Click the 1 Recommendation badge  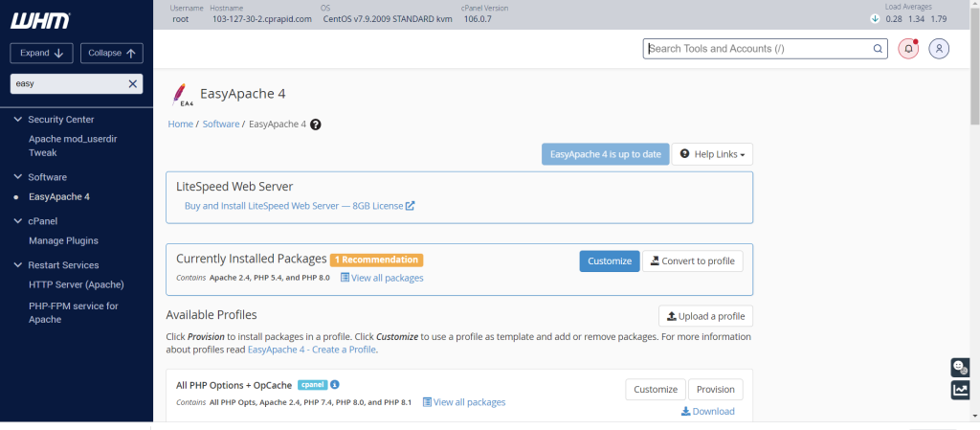[x=377, y=260]
